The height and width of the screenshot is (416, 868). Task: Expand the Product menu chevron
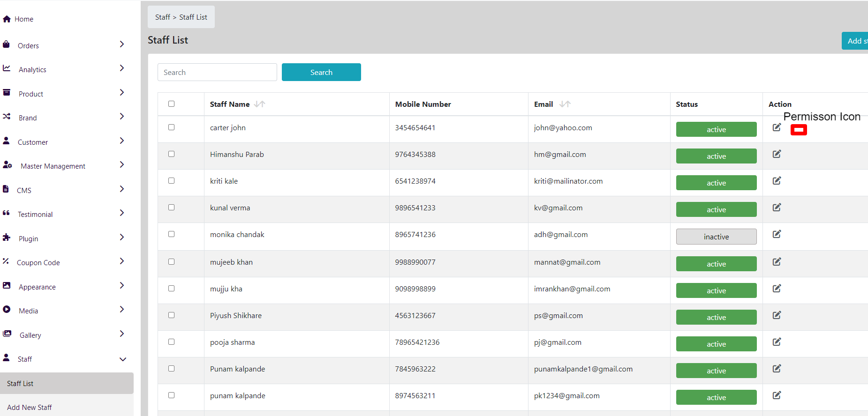(x=122, y=92)
